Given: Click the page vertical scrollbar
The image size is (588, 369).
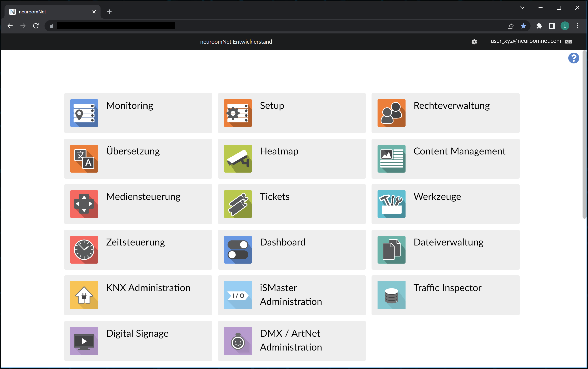Looking at the screenshot, I should pos(584,135).
